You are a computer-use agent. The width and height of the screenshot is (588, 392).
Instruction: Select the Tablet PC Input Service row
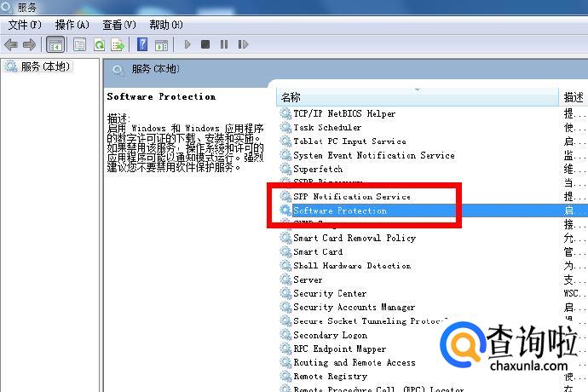click(349, 141)
